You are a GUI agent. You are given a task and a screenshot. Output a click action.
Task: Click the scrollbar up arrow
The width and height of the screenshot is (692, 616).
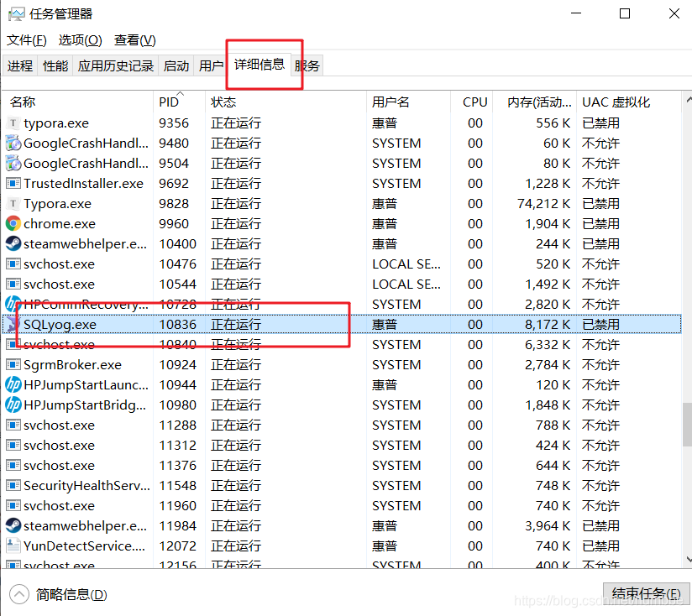click(688, 100)
